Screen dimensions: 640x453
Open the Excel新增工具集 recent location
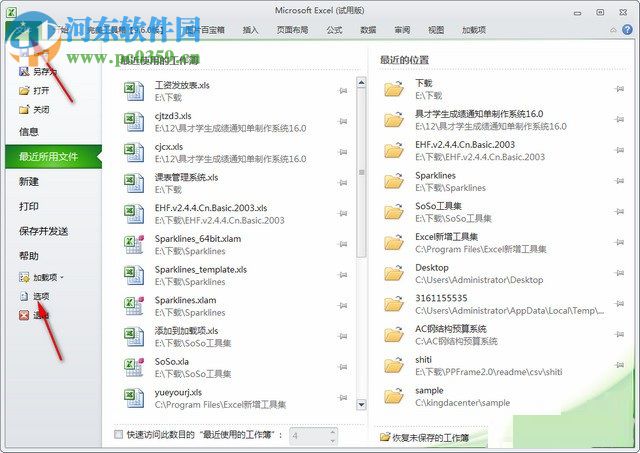point(502,242)
